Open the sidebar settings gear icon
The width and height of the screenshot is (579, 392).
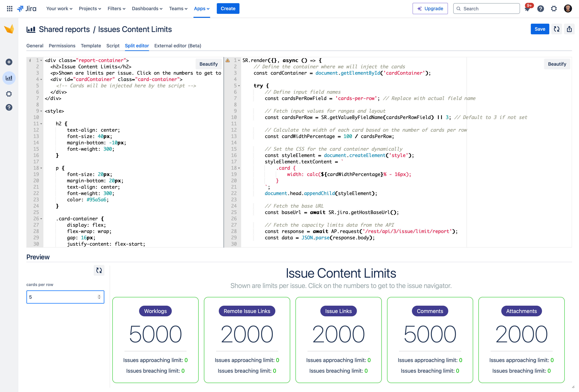(x=9, y=94)
